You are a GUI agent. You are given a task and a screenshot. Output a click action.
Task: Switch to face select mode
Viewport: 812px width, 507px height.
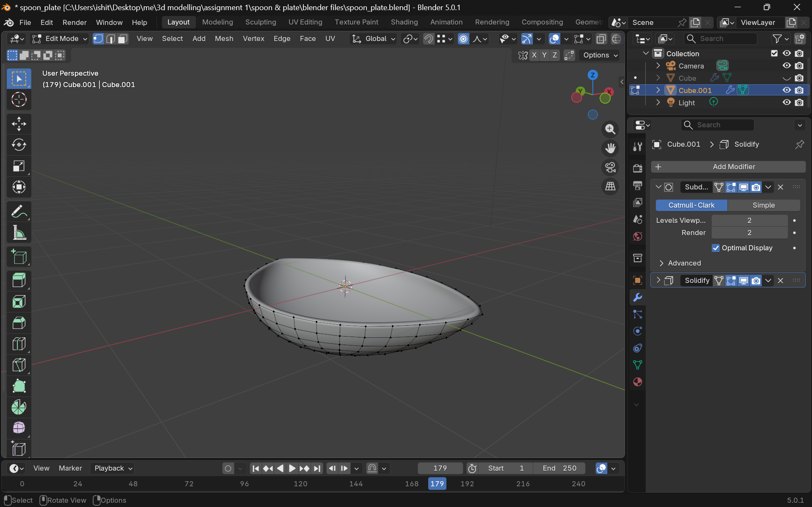(x=123, y=39)
